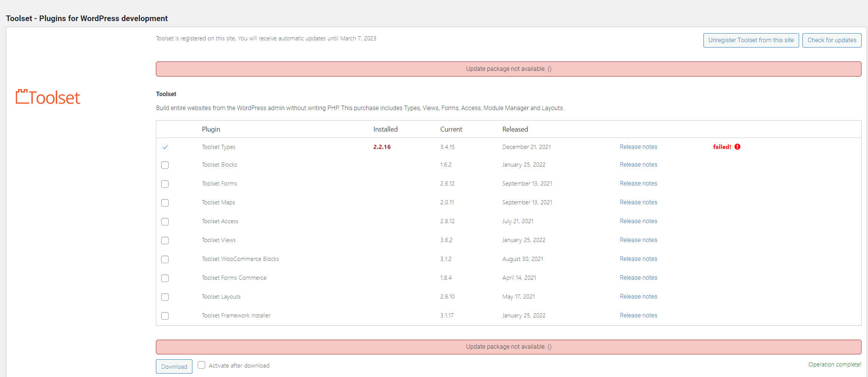Click the top Update package not available banner
Image resolution: width=868 pixels, height=377 pixels.
508,69
